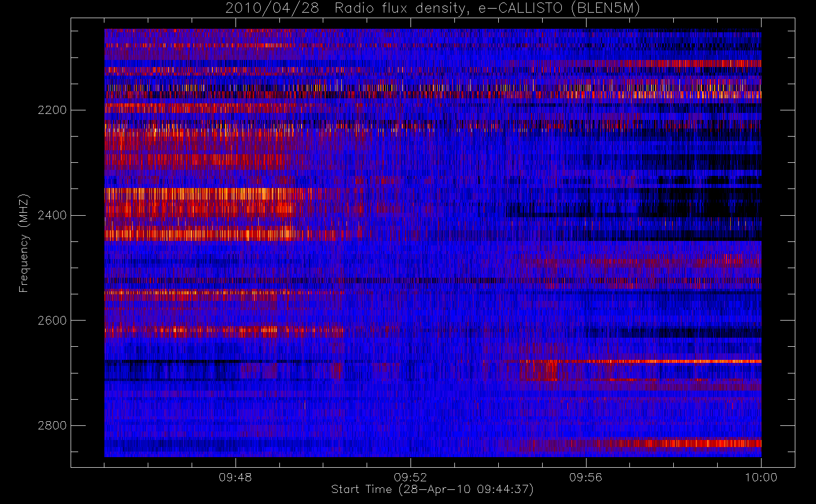Click the 2200 frequency tick label
Viewport: 816px width, 504px height.
pyautogui.click(x=52, y=110)
